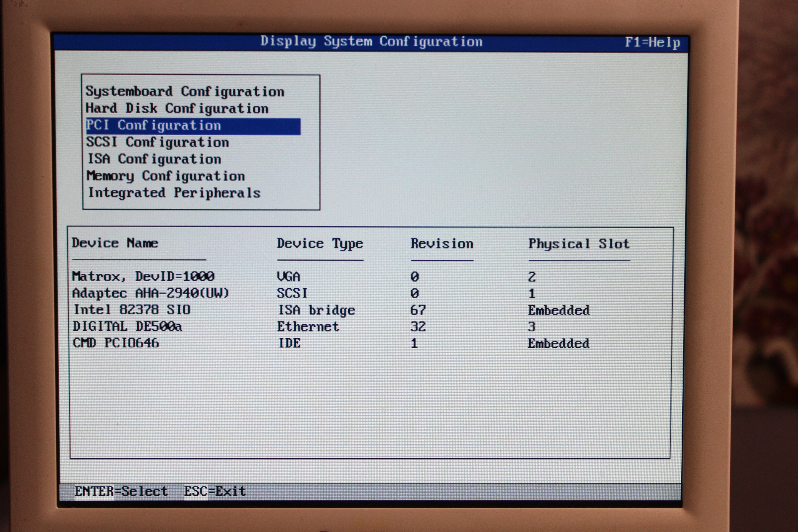
Task: Open Hard Disk Configuration entry
Action: tap(177, 109)
